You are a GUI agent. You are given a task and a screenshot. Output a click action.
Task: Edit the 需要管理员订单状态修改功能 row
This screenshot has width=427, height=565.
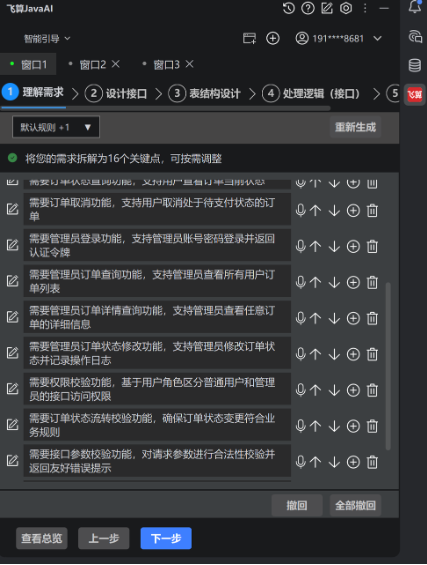point(12,353)
